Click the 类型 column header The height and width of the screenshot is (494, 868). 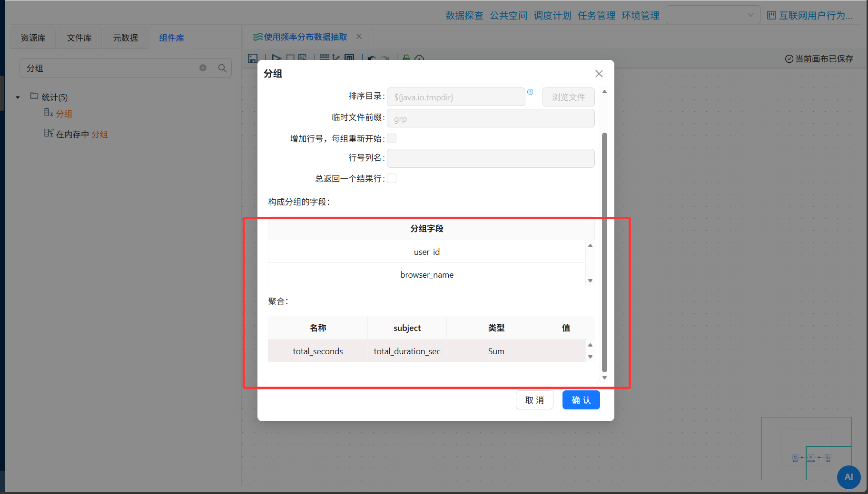496,328
